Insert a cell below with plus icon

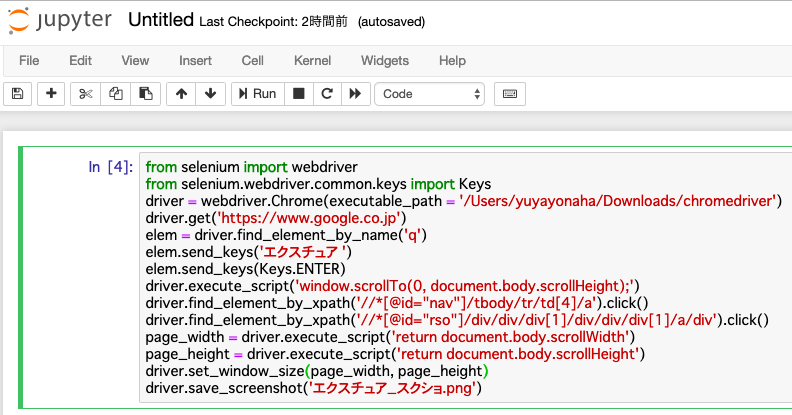[51, 94]
